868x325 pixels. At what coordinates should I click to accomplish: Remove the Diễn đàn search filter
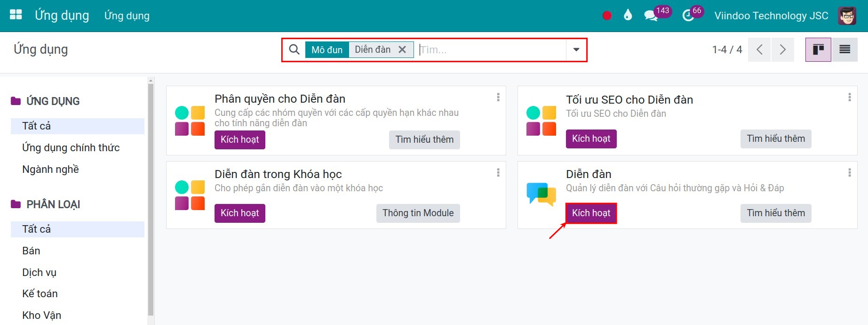click(x=402, y=49)
